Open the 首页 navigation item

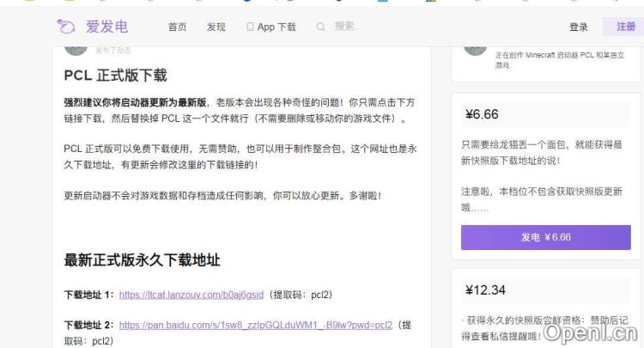pos(177,27)
